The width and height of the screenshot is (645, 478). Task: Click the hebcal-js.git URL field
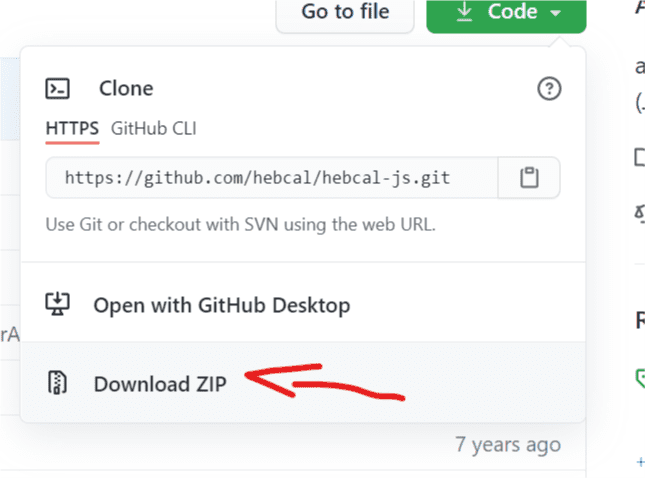[x=257, y=178]
